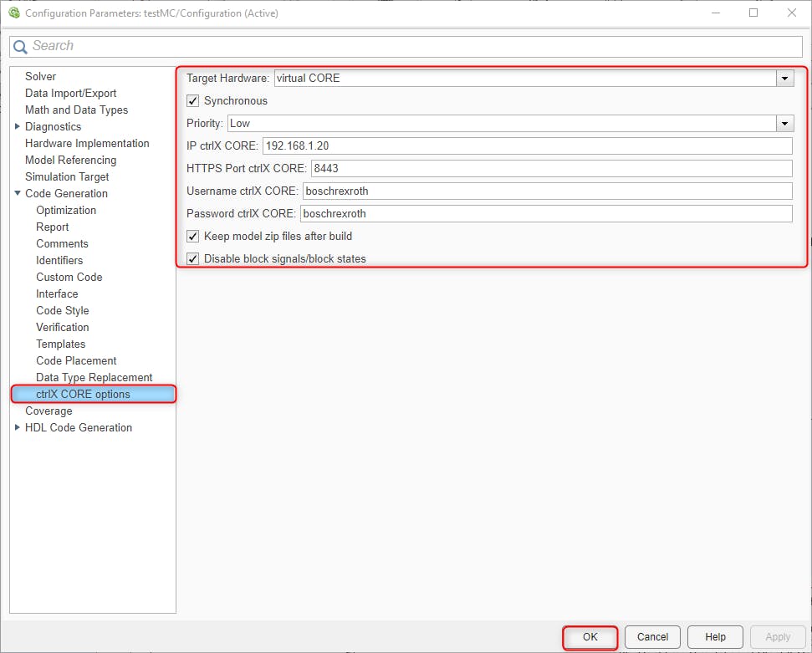This screenshot has width=812, height=653.
Task: Select Model Referencing pane
Action: click(x=70, y=160)
